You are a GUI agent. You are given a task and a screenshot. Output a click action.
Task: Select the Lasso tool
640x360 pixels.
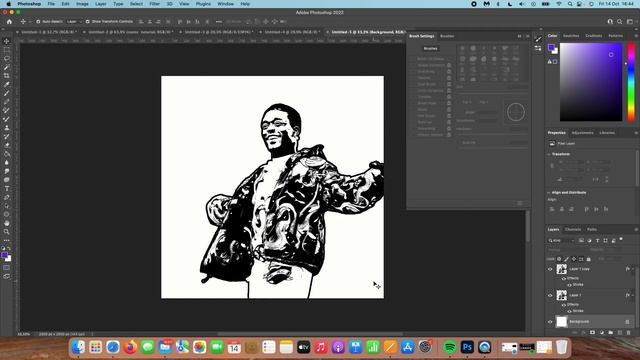point(7,58)
